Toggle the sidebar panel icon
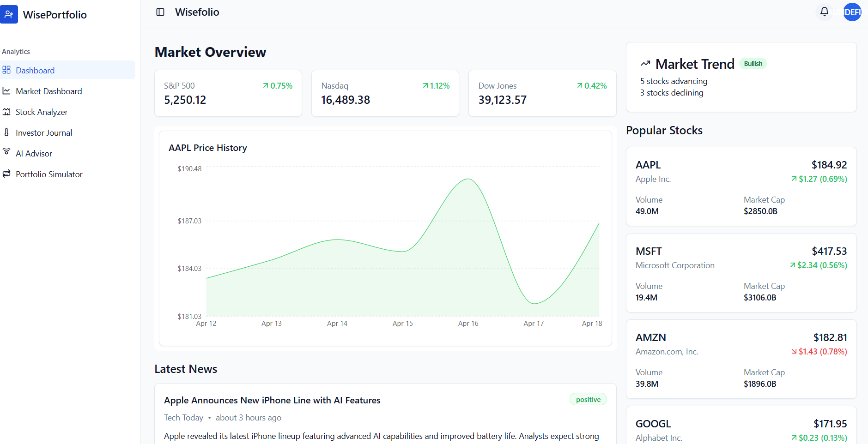This screenshot has height=444, width=868. coord(160,12)
